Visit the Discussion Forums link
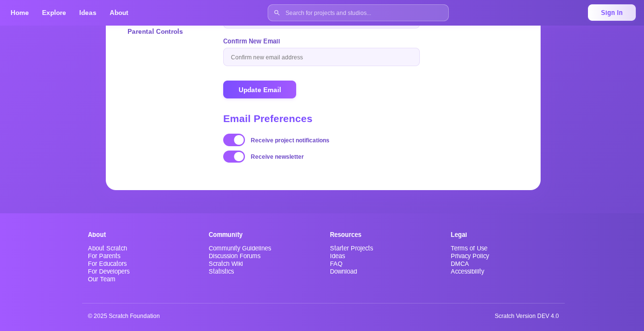Image resolution: width=644 pixels, height=331 pixels. [x=234, y=256]
